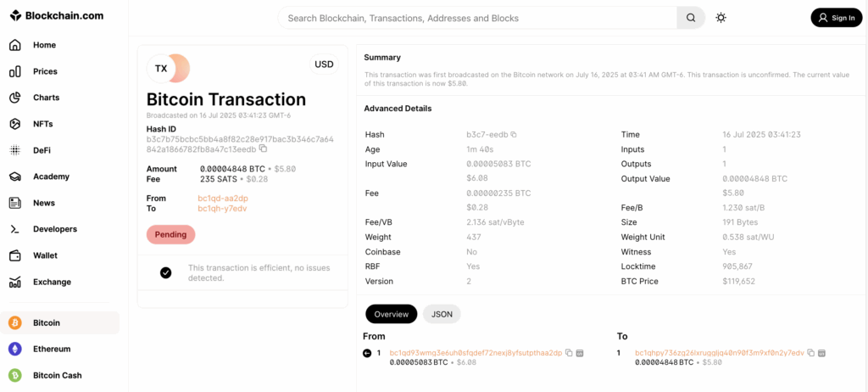Select the Overview tab
The image size is (868, 392).
point(391,314)
